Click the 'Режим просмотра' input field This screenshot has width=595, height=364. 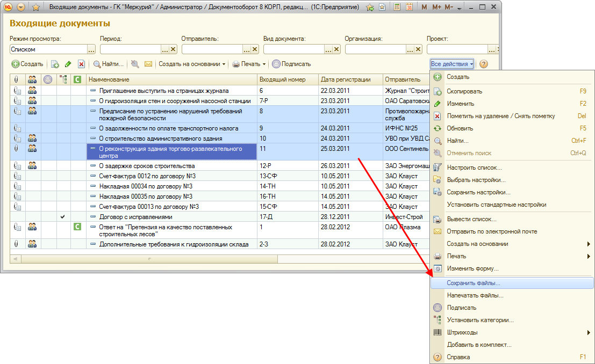48,49
